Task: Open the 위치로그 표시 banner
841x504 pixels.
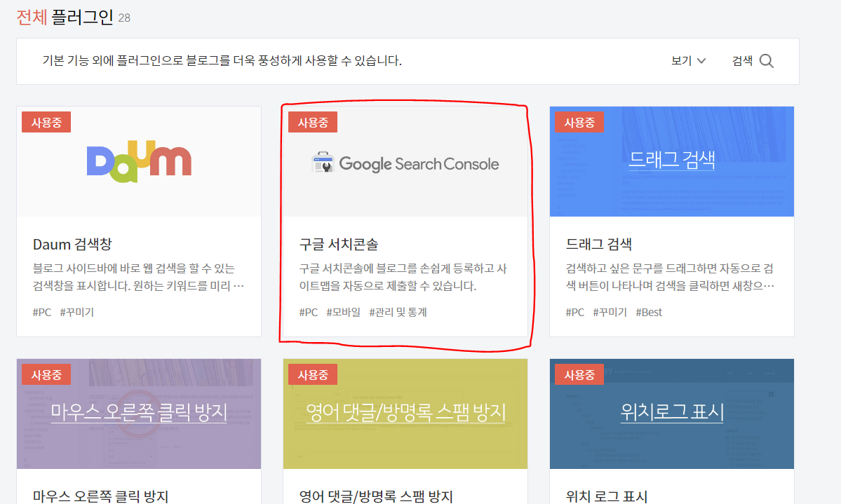Action: click(671, 414)
